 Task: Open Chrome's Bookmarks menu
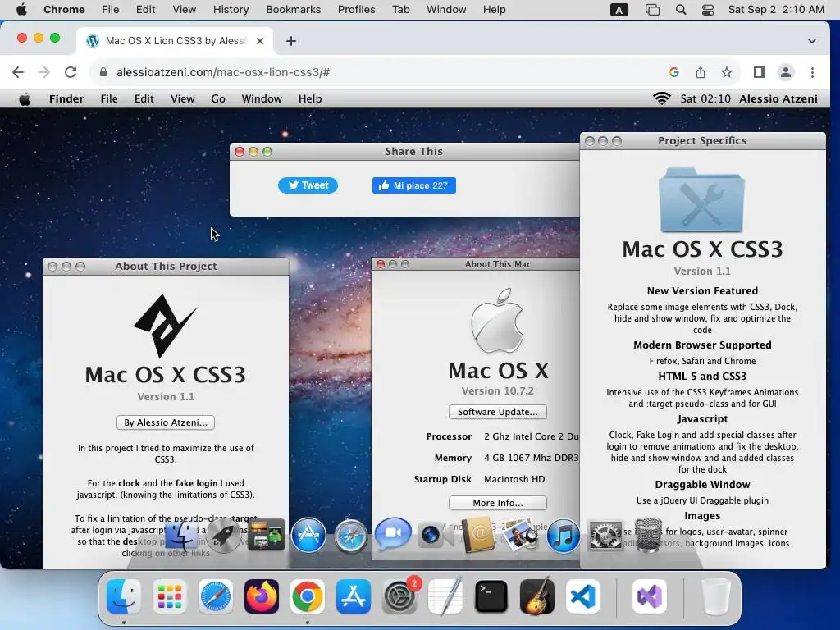(x=293, y=10)
